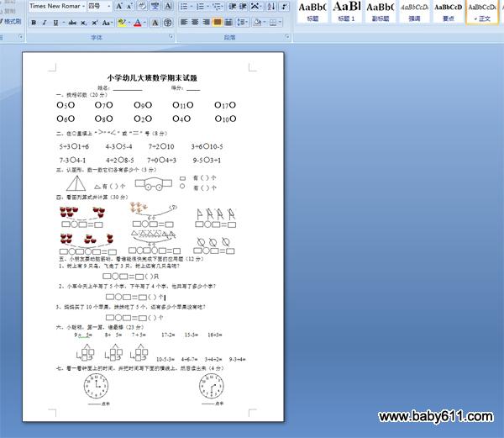This screenshot has height=438, width=504.
Task: Open the font size dropdown
Action: point(108,6)
